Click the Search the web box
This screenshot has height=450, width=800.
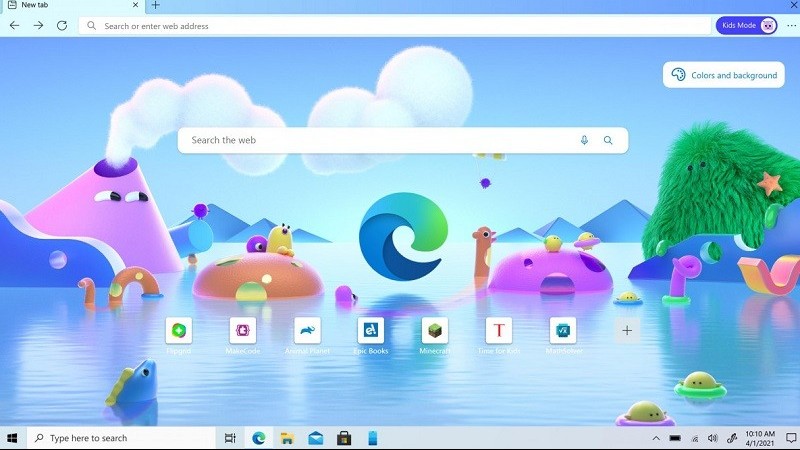point(403,140)
